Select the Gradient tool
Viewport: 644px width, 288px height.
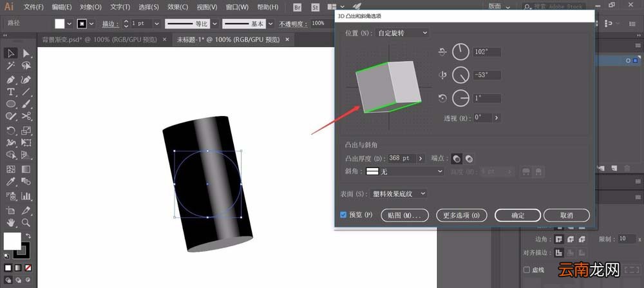(26, 169)
